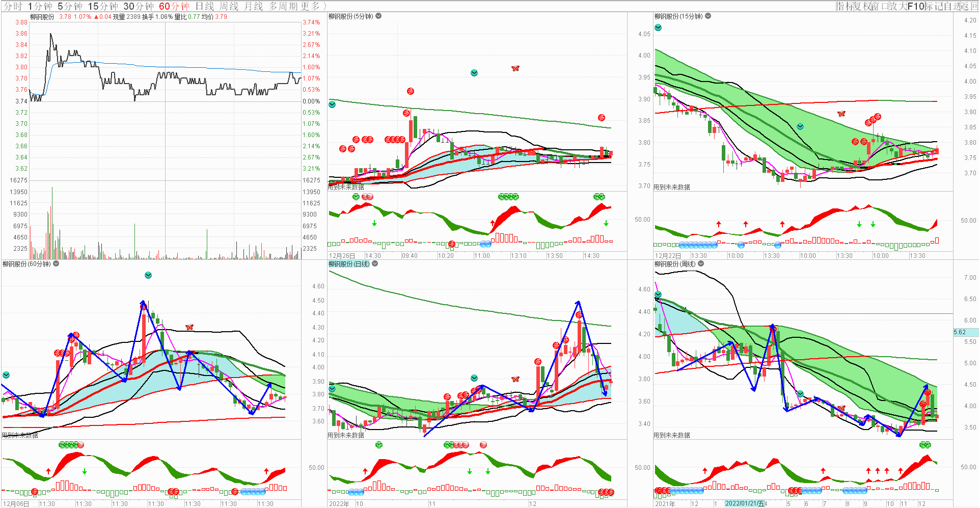Open the 多周期 multi-period view

284,6
